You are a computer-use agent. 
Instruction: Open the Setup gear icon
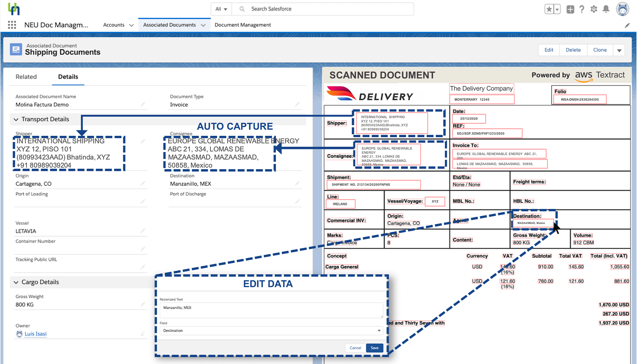[x=594, y=9]
